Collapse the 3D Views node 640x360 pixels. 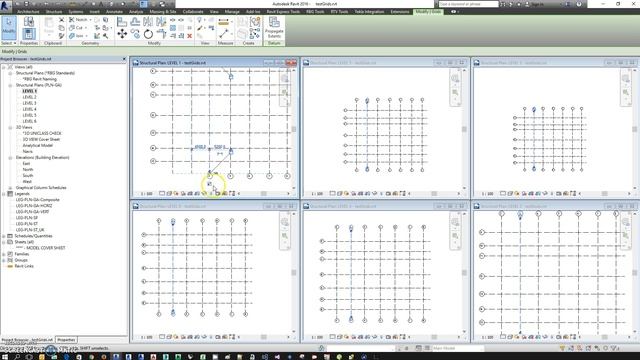pyautogui.click(x=10, y=127)
